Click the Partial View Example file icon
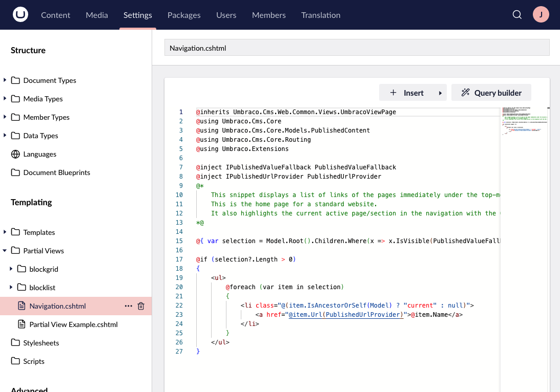The width and height of the screenshot is (560, 392). [x=22, y=324]
